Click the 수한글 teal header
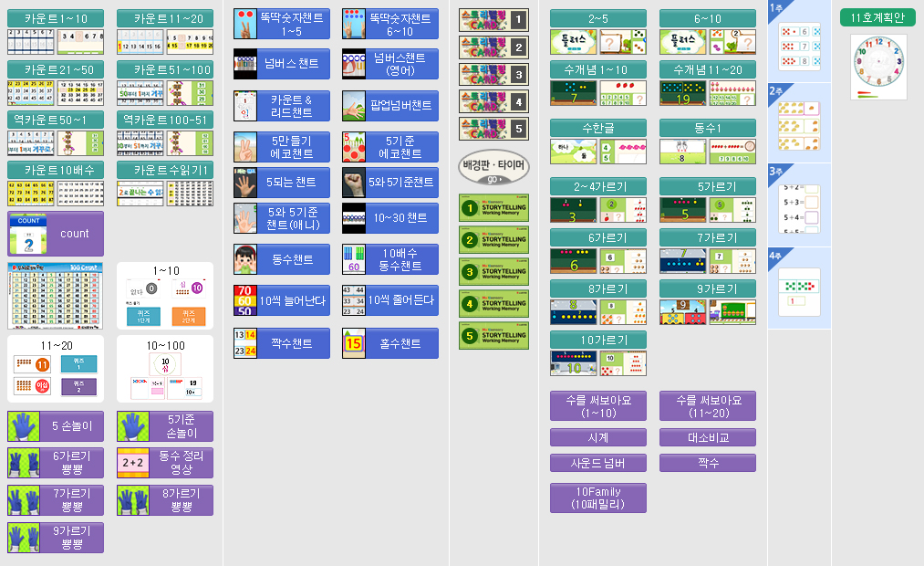Image resolution: width=924 pixels, height=566 pixels. (597, 128)
